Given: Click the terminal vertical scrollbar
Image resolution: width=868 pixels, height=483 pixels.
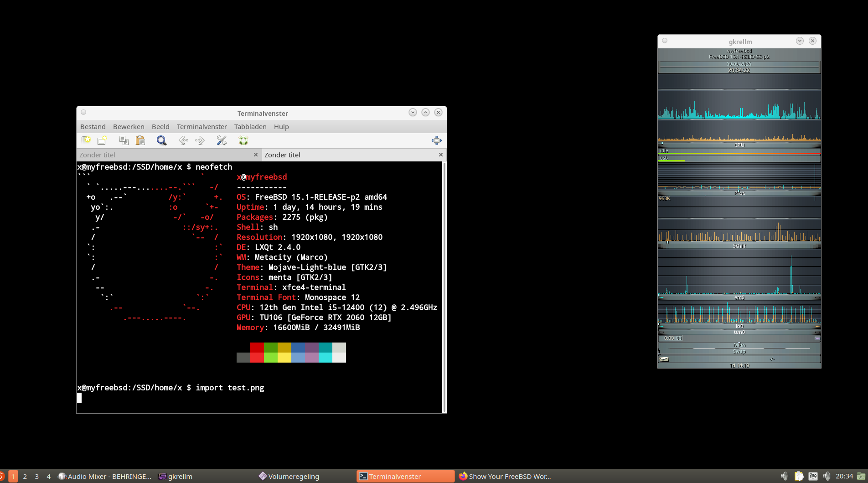Looking at the screenshot, I should (444, 287).
